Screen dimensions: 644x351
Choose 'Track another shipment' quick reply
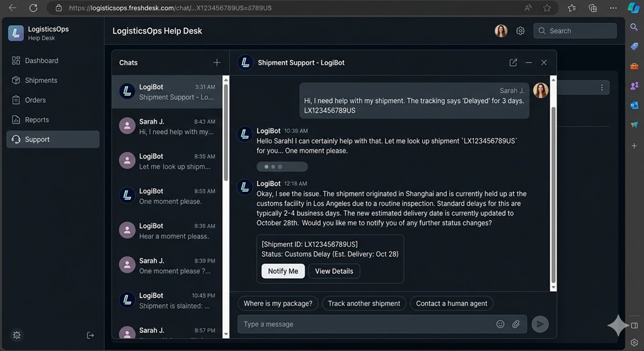[364, 303]
